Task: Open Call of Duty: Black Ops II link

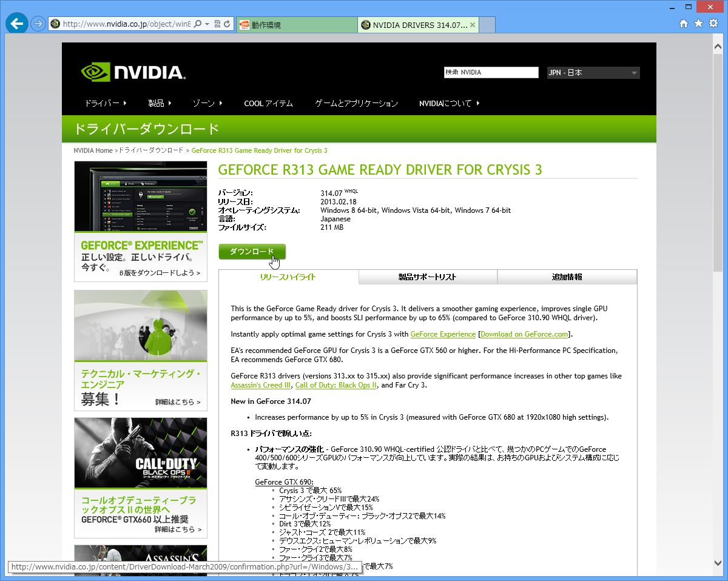Action: 336,385
